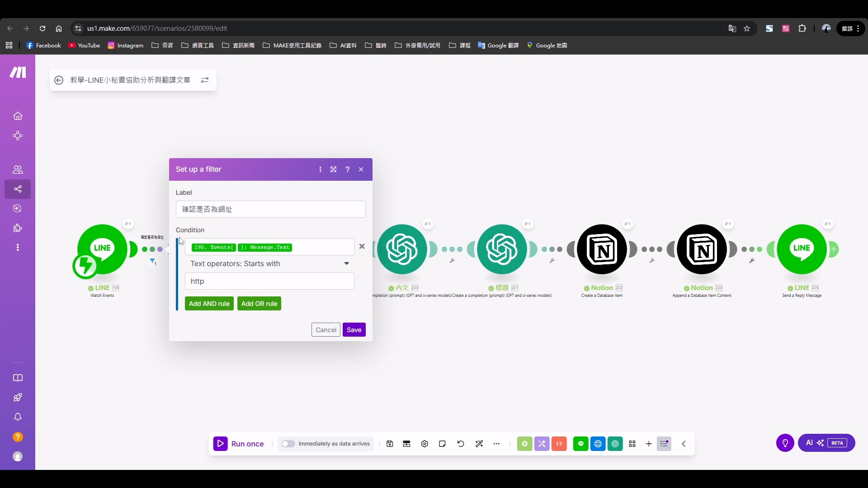Open the Facebook bookmark
The image size is (868, 488).
click(x=43, y=46)
